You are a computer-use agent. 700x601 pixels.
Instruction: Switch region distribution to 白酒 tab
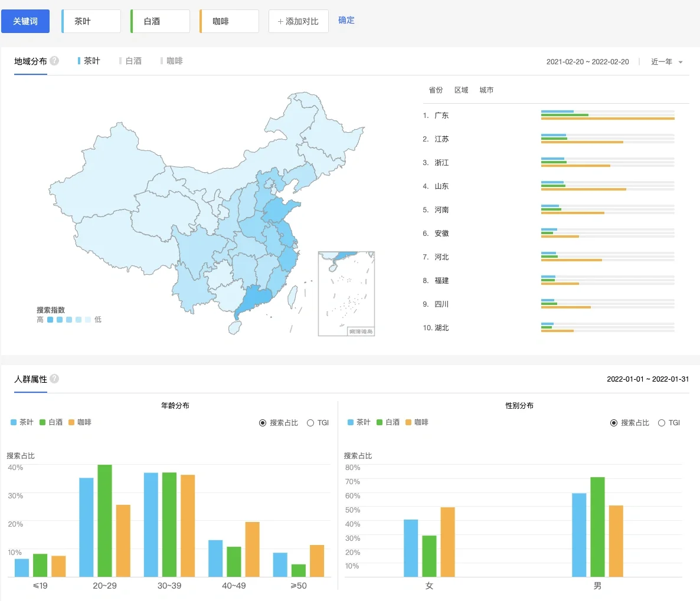tap(130, 61)
